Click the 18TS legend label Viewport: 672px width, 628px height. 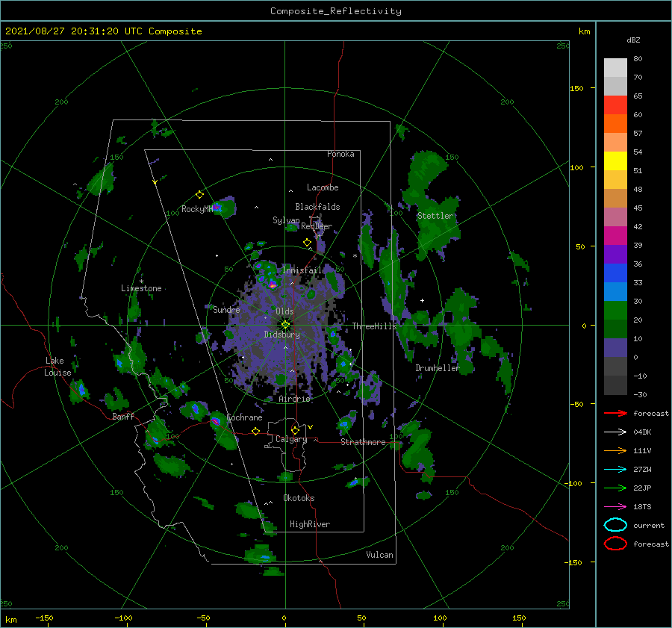(x=642, y=507)
